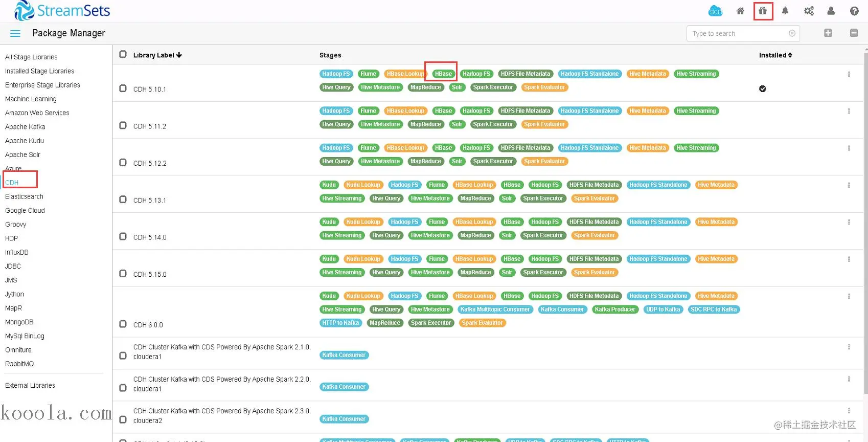Screen dimensions: 868x442
Task: Check the CDH 5.10.1 checkbox
Action: pos(123,89)
